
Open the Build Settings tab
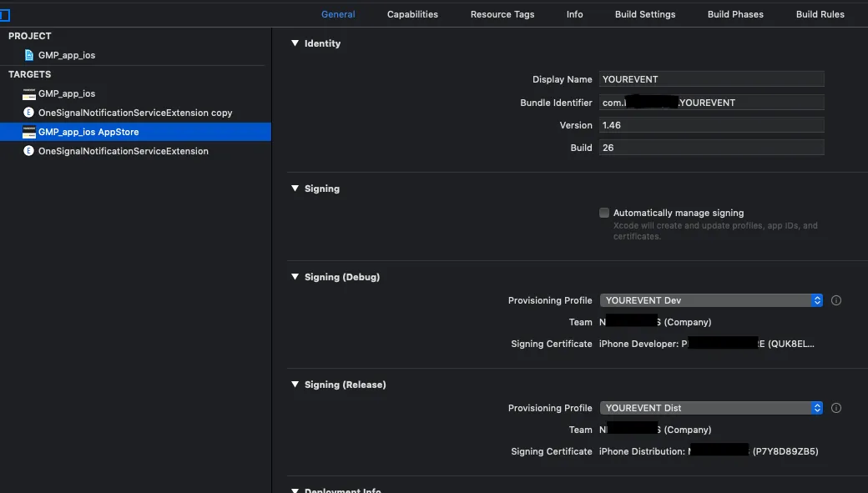point(645,14)
